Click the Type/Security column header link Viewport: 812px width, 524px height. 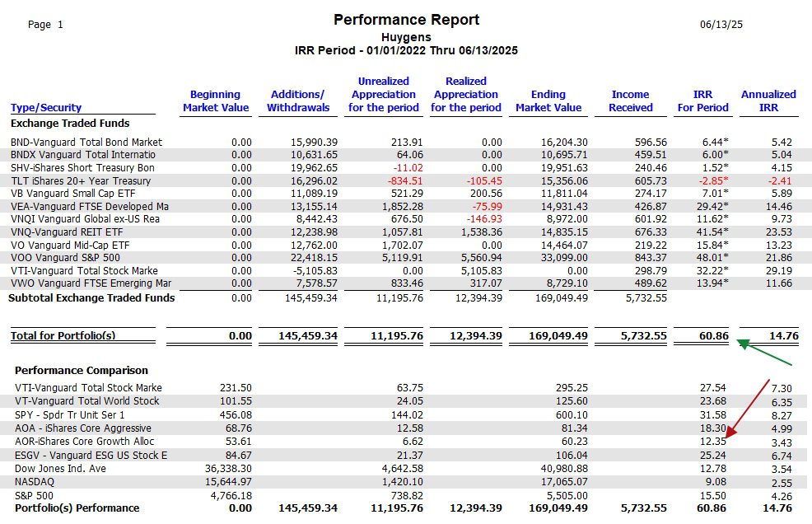(46, 108)
